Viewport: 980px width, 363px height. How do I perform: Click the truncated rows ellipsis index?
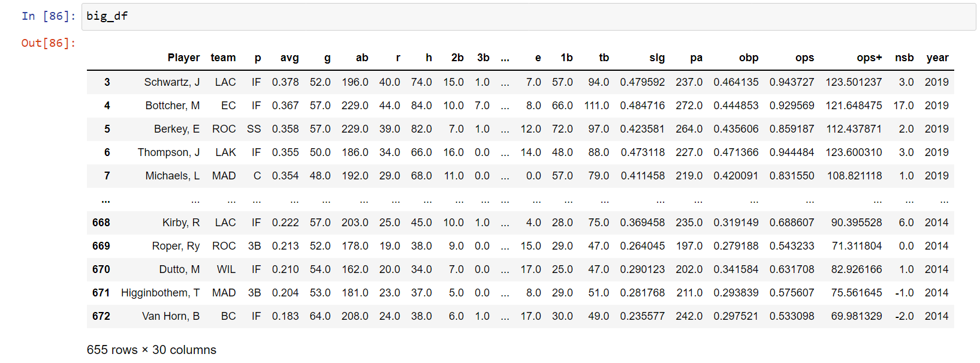tap(105, 199)
